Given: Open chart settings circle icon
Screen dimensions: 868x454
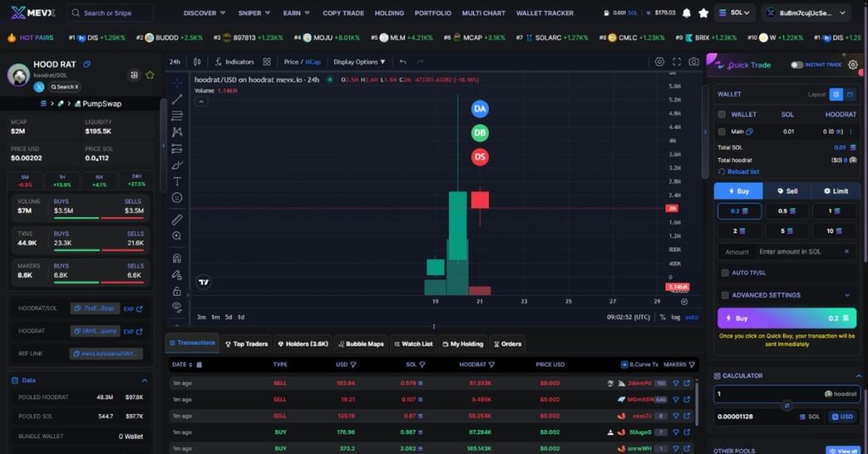Looking at the screenshot, I should 659,62.
